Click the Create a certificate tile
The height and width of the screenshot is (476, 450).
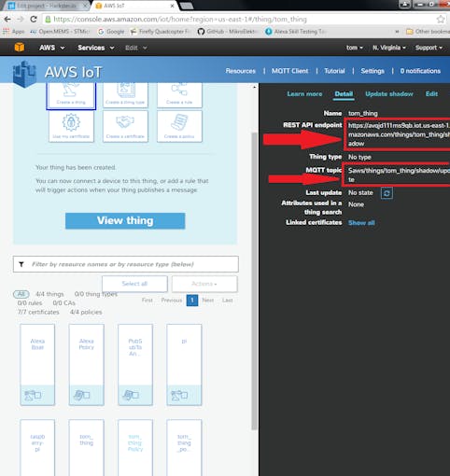click(x=125, y=126)
